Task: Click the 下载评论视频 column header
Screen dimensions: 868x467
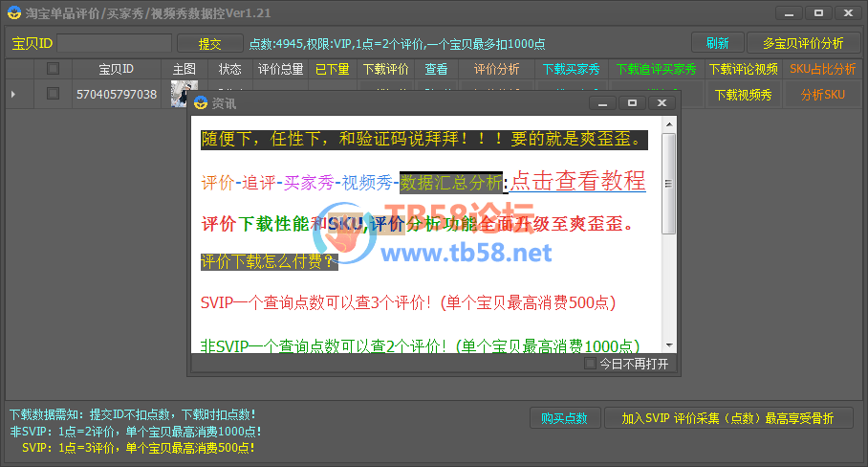Action: (744, 69)
